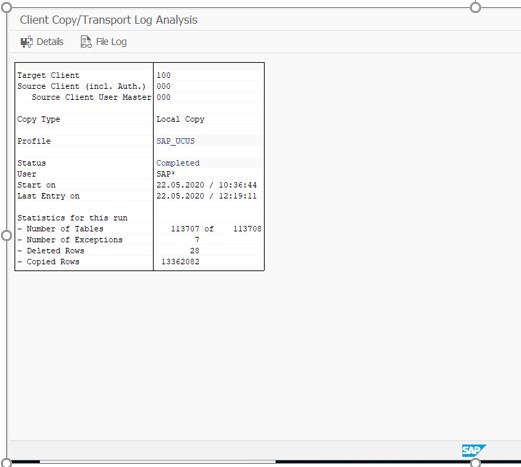Image resolution: width=521 pixels, height=467 pixels.
Task: Click the Number of Exceptions value 7
Action: tap(197, 240)
